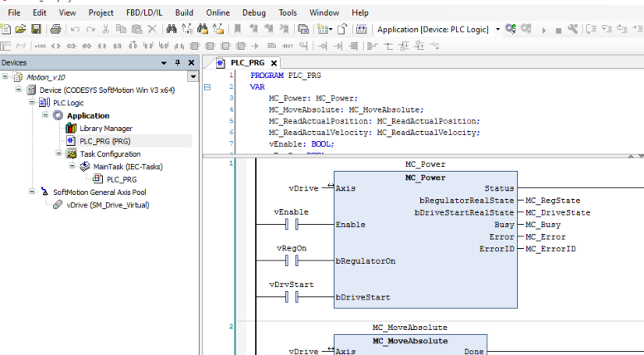Click the Open project folder icon
The width and height of the screenshot is (644, 355).
click(x=21, y=29)
